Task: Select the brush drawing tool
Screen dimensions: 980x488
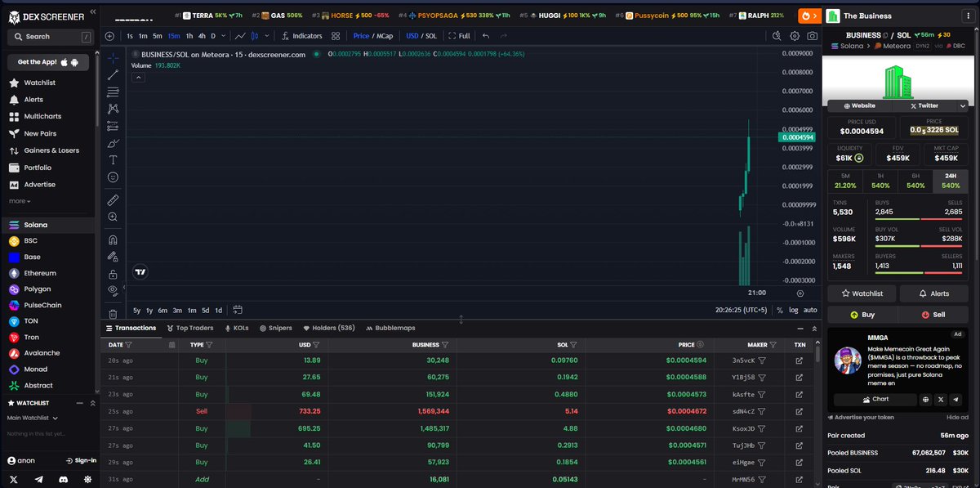Action: tap(113, 143)
